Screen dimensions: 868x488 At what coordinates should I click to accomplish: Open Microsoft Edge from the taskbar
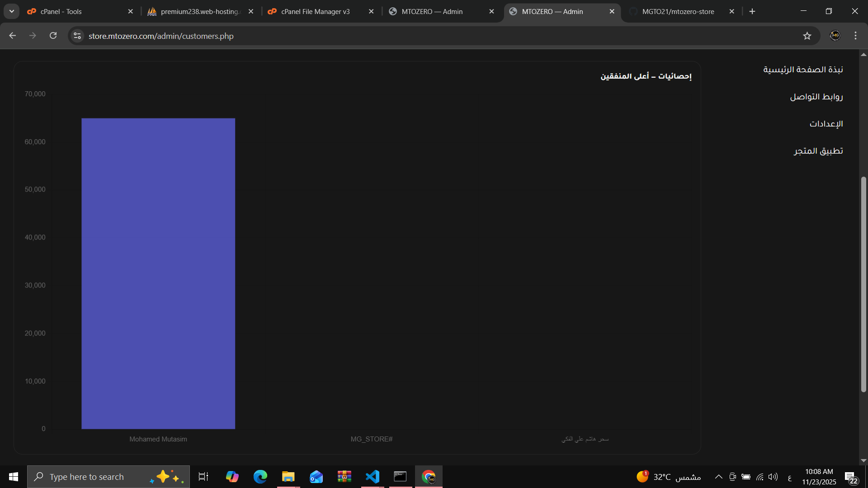[260, 476]
